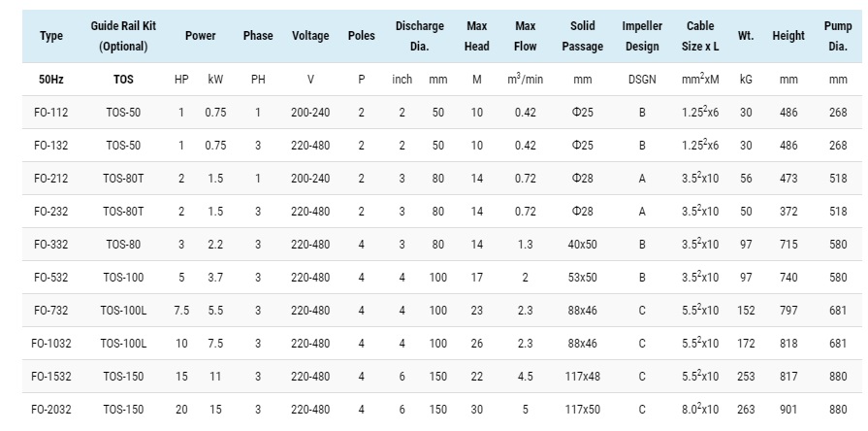Click the FO-332 type cell
868x431 pixels.
pyautogui.click(x=50, y=245)
